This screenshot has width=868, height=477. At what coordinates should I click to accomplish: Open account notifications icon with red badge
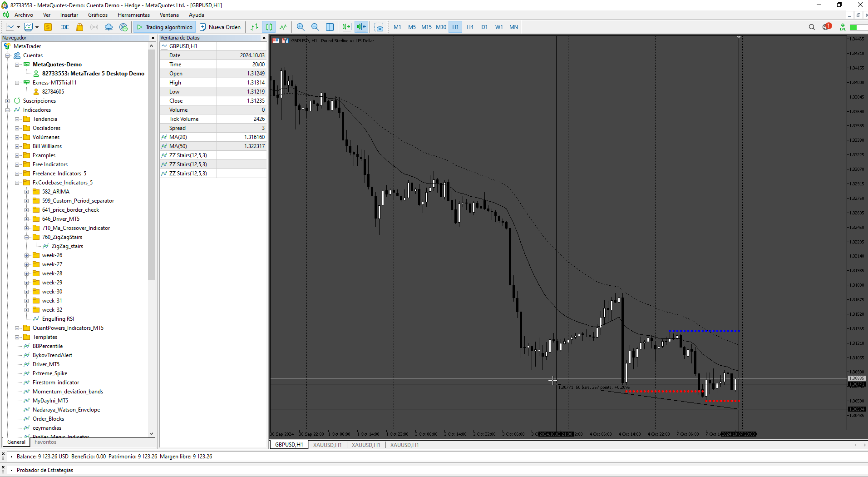tap(827, 27)
